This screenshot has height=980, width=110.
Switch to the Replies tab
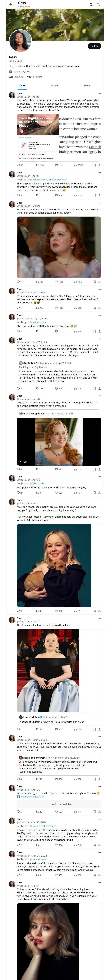tap(55, 86)
